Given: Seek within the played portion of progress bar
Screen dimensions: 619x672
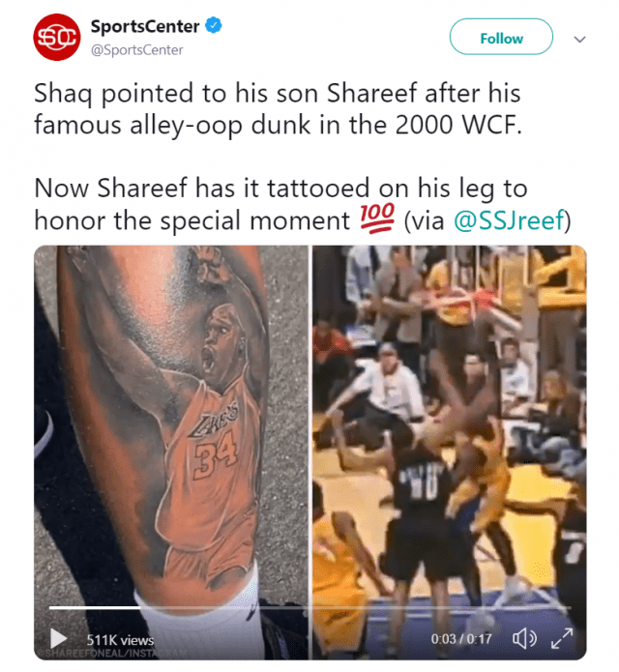Looking at the screenshot, I should point(95,607).
